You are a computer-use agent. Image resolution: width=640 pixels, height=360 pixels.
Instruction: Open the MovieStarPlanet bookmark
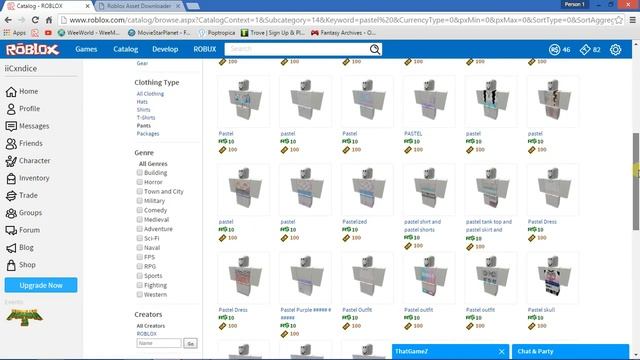click(159, 33)
